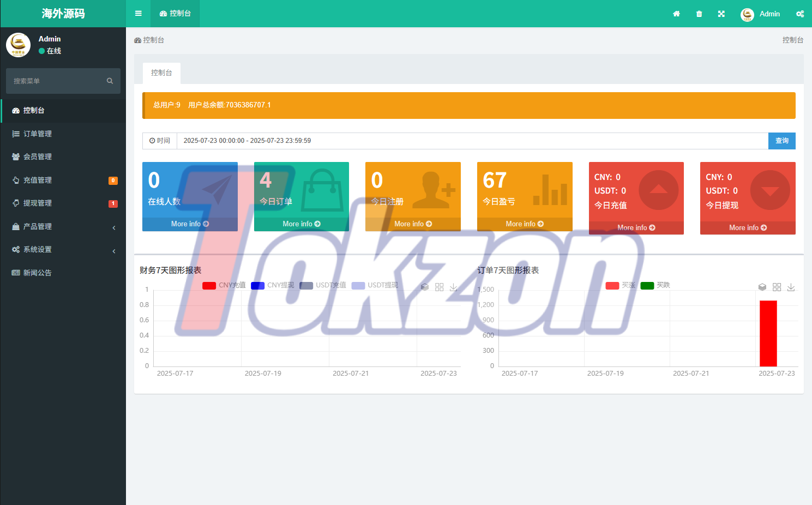This screenshot has height=505, width=812.
Task: Open the Admin user dropdown
Action: pos(761,14)
